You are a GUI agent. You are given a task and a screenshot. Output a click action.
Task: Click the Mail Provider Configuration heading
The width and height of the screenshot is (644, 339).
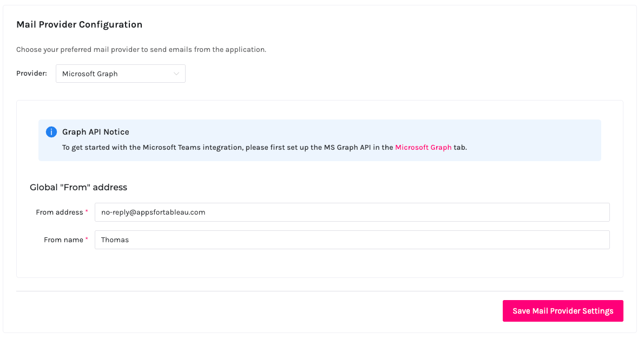pos(79,25)
